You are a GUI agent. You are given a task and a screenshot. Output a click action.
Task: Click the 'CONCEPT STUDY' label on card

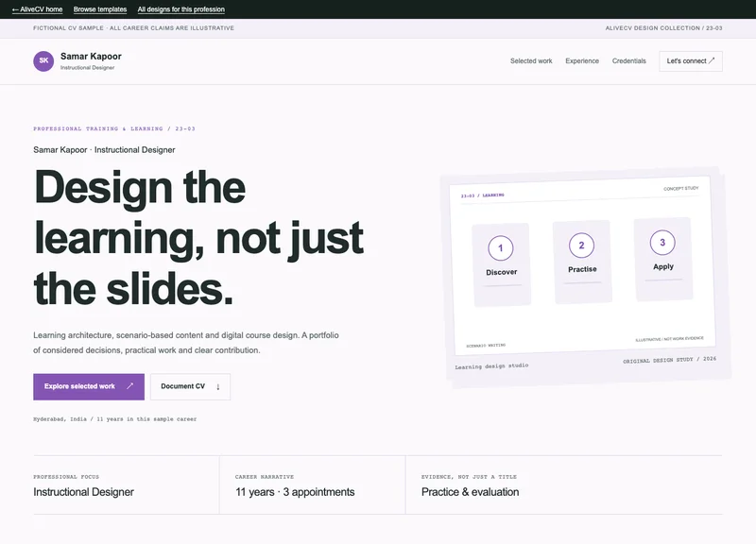(x=680, y=188)
